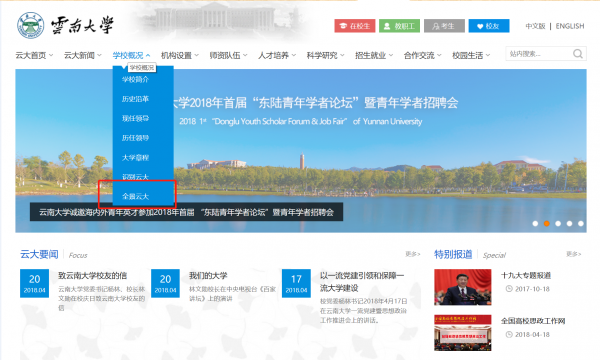Click the clock icon beside 2017-10-18

tap(509, 289)
